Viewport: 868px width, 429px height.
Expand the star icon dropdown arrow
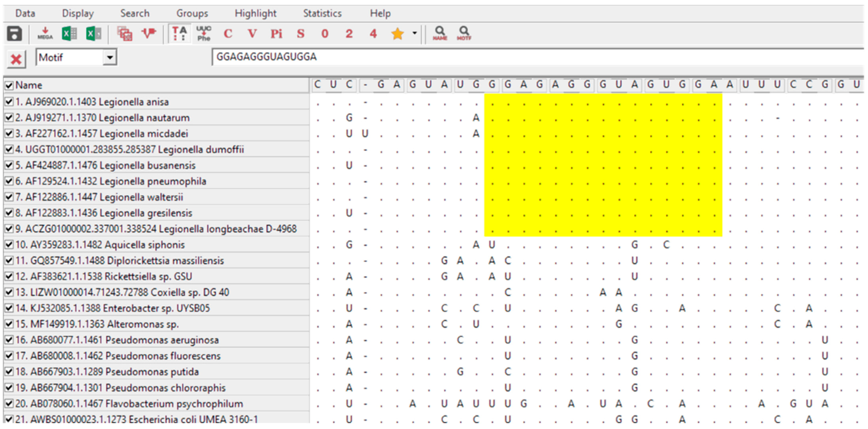[x=415, y=33]
